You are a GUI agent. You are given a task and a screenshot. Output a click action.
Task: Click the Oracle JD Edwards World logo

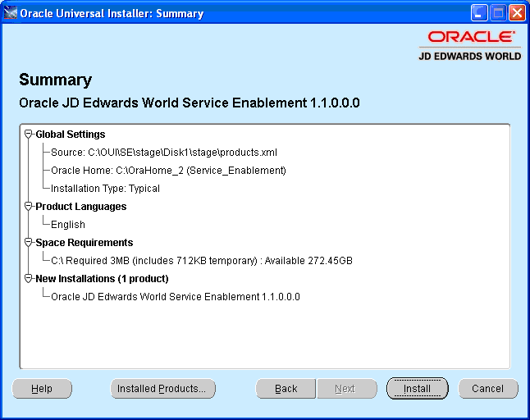tap(470, 46)
